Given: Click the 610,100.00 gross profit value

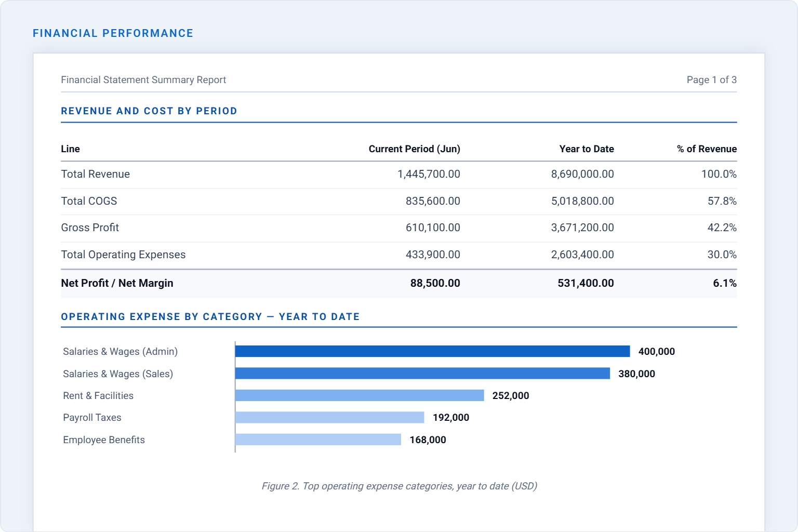Looking at the screenshot, I should pos(433,228).
